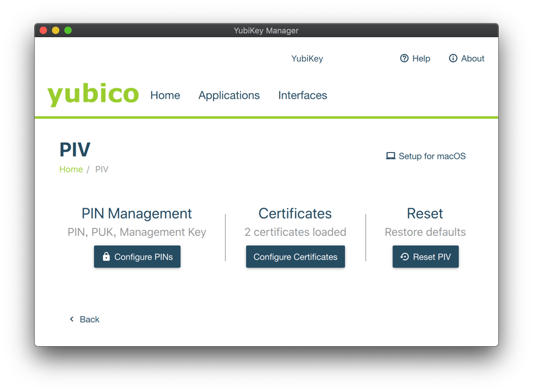
Task: Click the circular arrow icon on Reset PIV
Action: point(404,257)
